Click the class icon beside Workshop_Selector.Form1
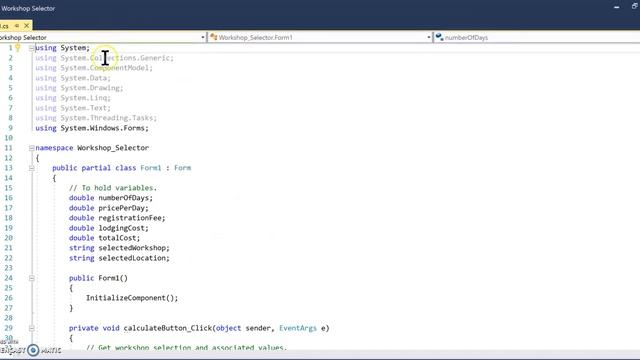The image size is (640, 360). click(x=213, y=37)
